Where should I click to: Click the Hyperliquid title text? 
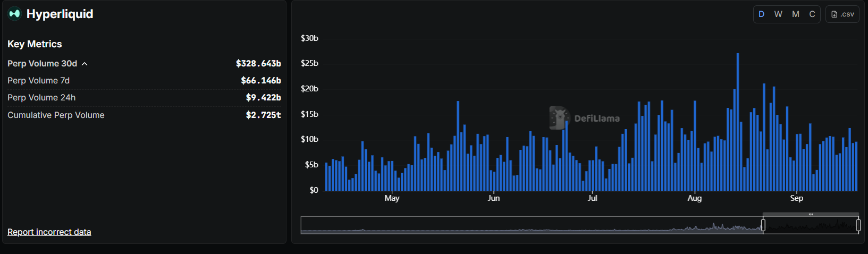60,14
